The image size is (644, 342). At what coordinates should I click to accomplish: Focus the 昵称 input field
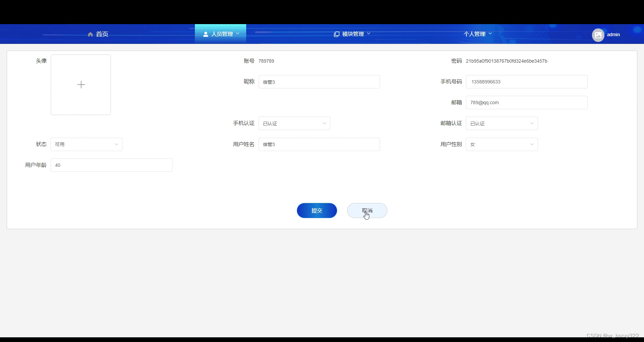[319, 82]
